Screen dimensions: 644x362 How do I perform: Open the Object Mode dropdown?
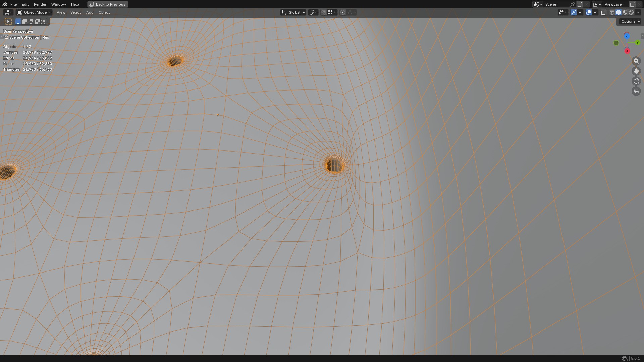34,12
